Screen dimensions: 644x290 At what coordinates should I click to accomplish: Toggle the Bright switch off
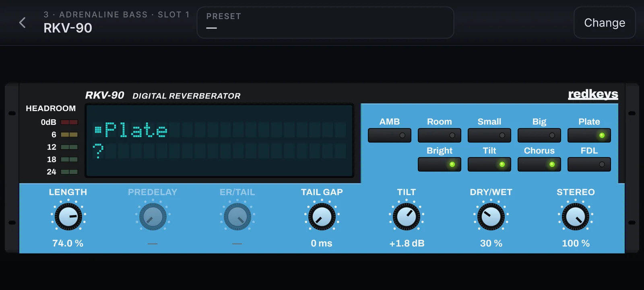click(x=440, y=164)
